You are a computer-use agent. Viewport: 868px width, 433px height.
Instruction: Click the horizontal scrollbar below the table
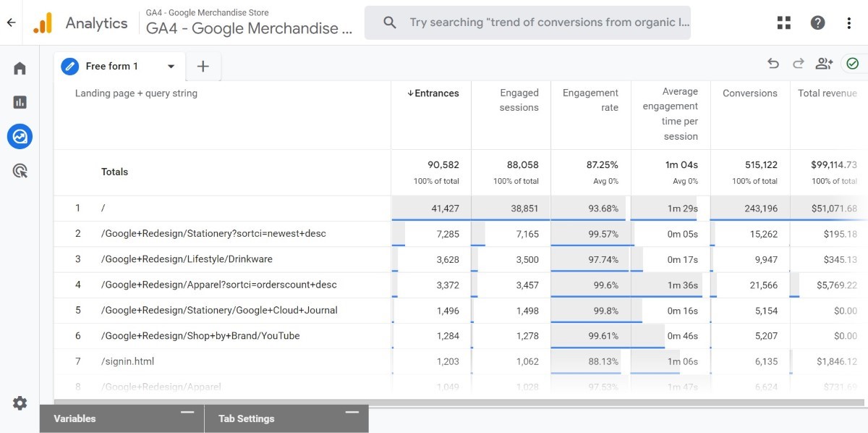coord(461,402)
